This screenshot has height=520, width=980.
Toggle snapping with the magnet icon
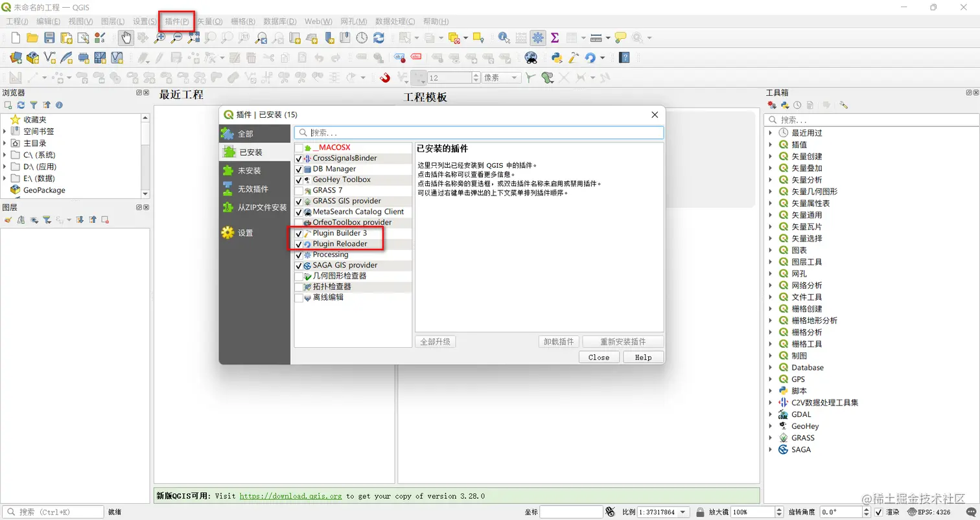coord(384,78)
